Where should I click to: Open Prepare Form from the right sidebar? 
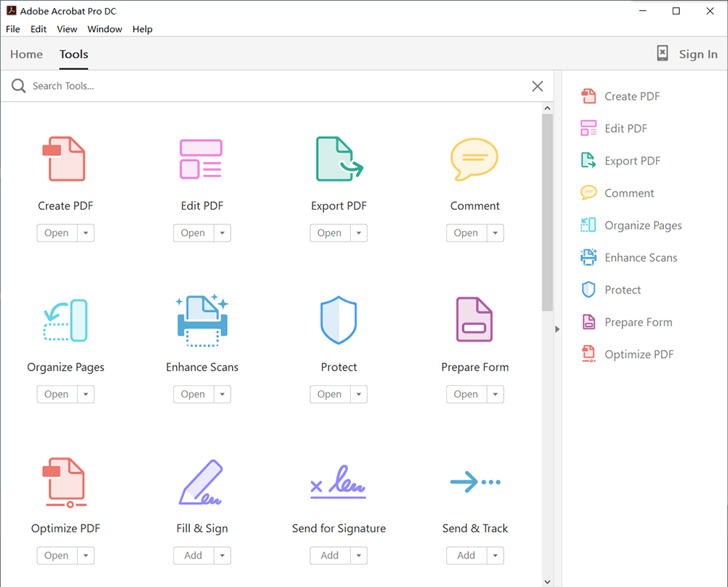point(638,322)
